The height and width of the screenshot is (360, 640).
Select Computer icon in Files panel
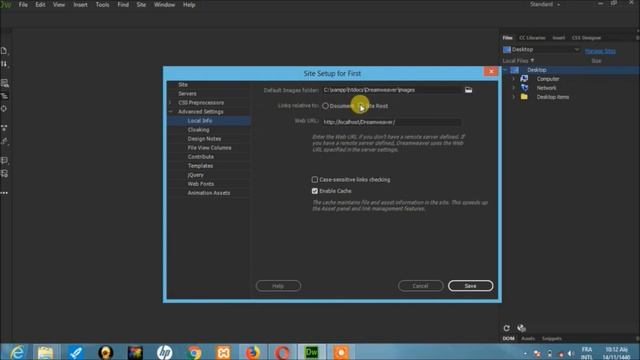tap(524, 79)
